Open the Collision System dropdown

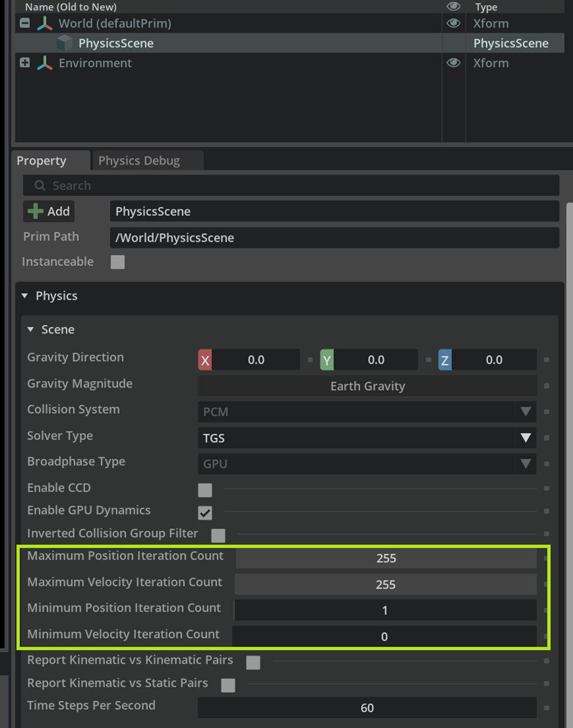[x=367, y=412]
